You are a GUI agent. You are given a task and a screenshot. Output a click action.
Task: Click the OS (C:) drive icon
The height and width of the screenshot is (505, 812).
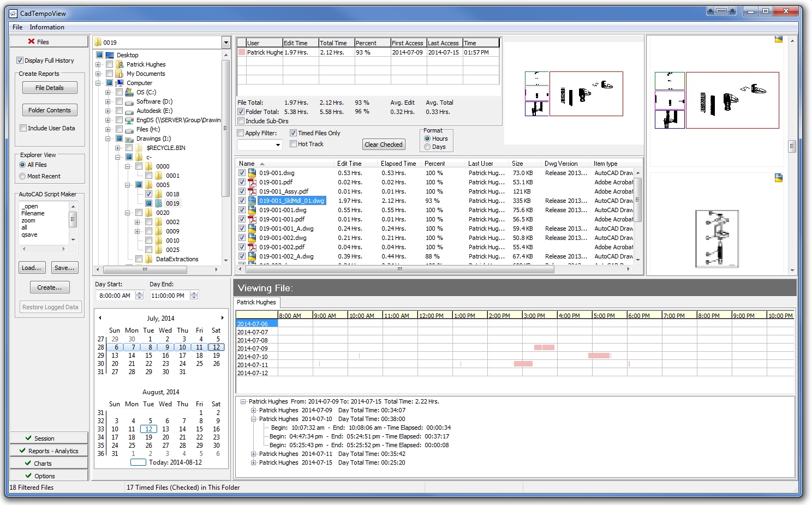[x=129, y=92]
